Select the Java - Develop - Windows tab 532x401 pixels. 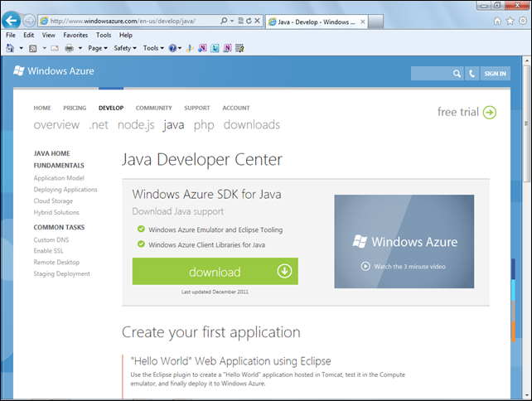317,22
